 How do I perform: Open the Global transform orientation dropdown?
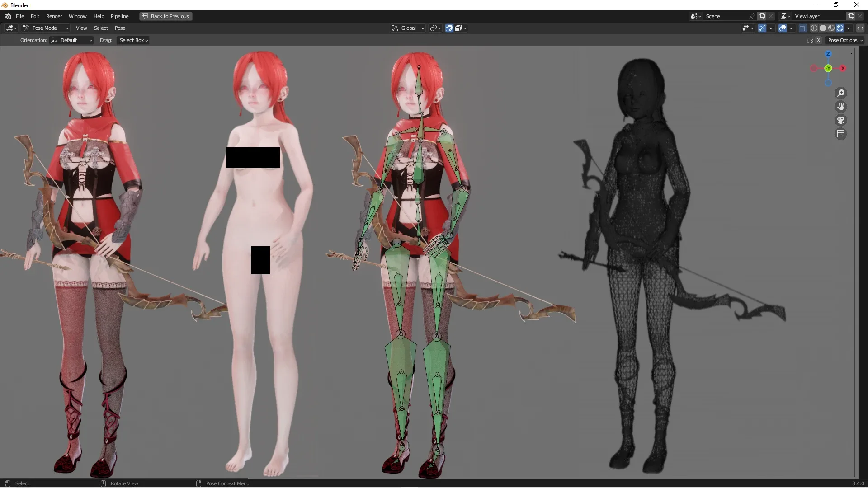[x=408, y=28]
